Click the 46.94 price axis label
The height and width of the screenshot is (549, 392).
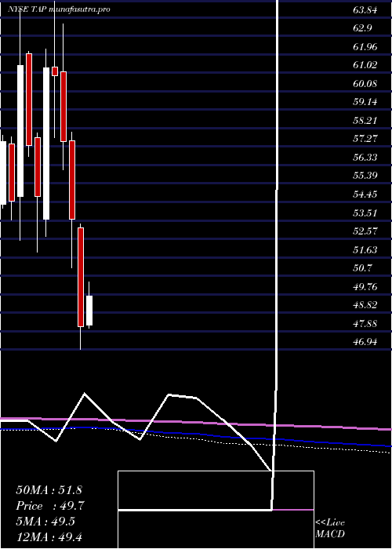click(365, 342)
